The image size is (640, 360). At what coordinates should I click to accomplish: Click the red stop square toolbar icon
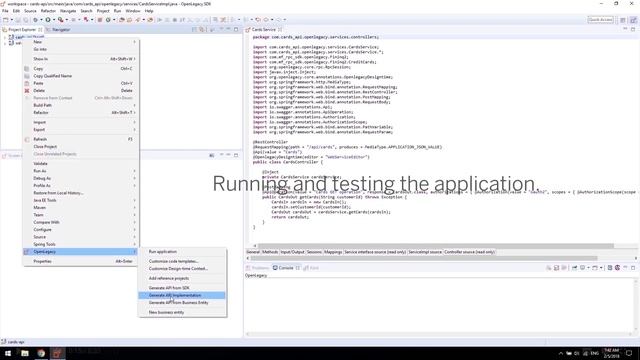click(100, 20)
